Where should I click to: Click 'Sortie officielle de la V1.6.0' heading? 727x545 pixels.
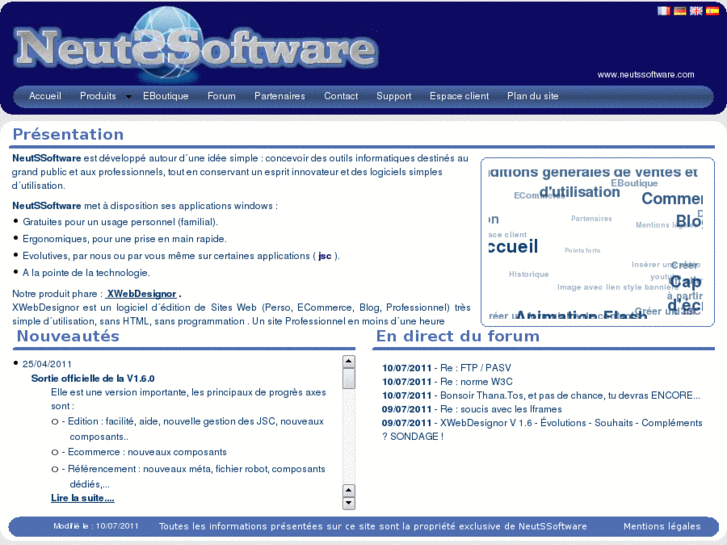point(93,378)
